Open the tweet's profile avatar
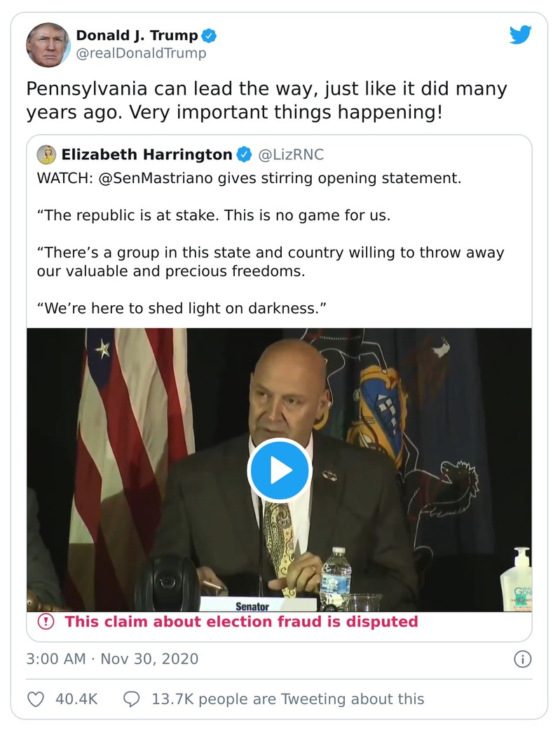 click(48, 45)
